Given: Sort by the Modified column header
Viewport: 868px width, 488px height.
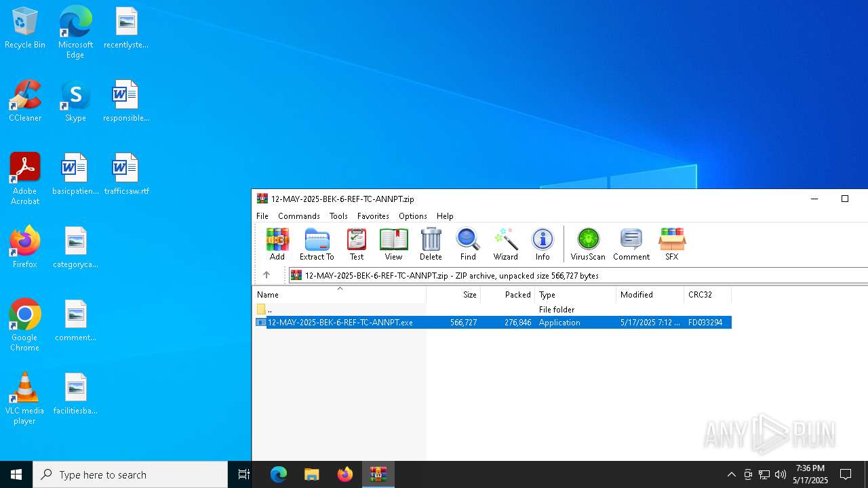Looking at the screenshot, I should [x=650, y=294].
